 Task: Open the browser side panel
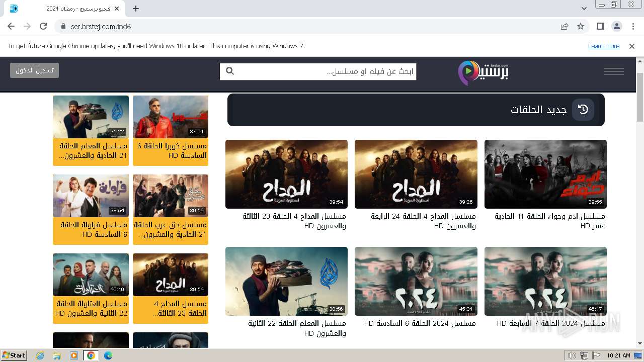pyautogui.click(x=601, y=26)
